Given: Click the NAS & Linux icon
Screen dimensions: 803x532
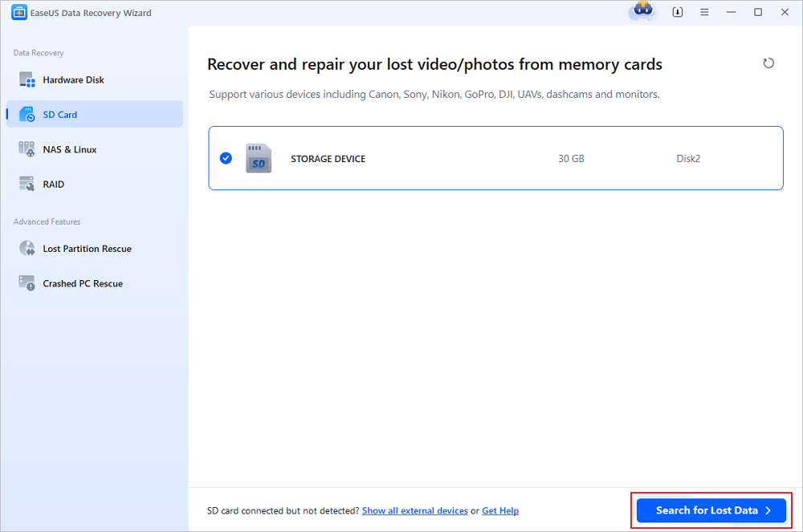Looking at the screenshot, I should 26,149.
